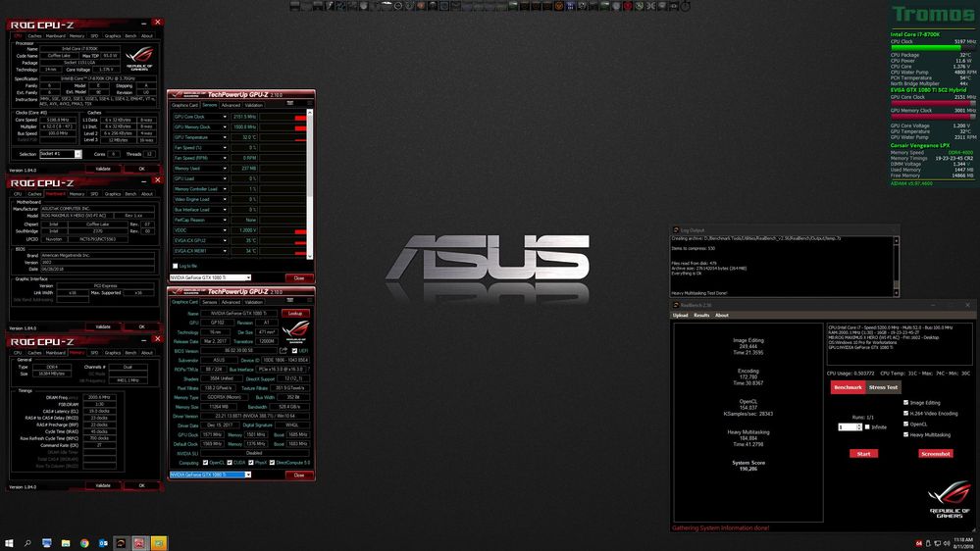
Task: Toggle the UEFI checkbox in GPU-Z
Action: [x=294, y=350]
